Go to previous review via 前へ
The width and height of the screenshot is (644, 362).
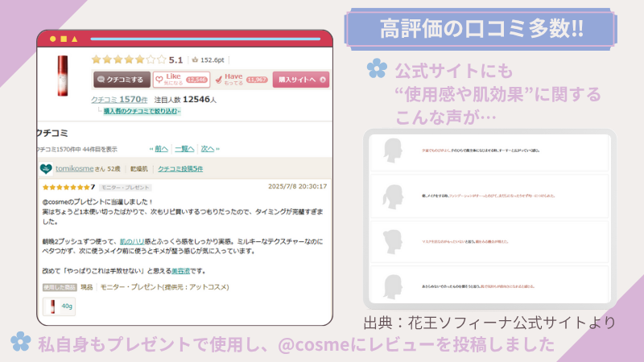[x=162, y=149]
